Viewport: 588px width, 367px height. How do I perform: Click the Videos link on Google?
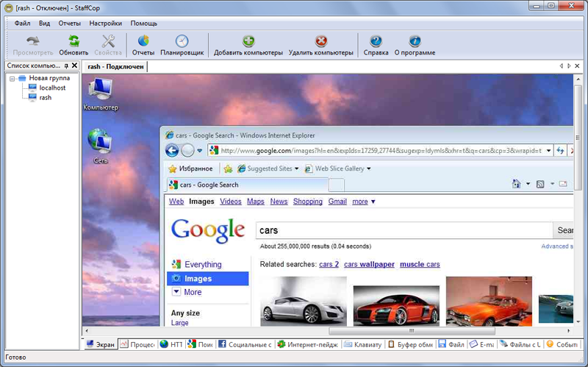pyautogui.click(x=231, y=202)
